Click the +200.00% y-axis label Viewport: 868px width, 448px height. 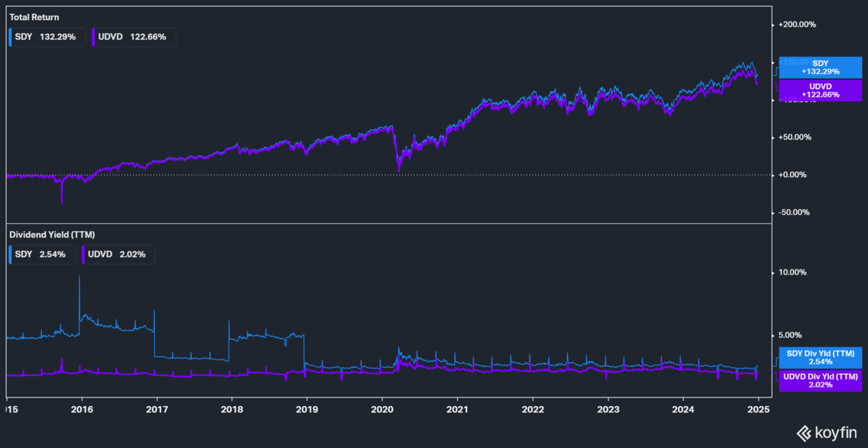click(796, 25)
